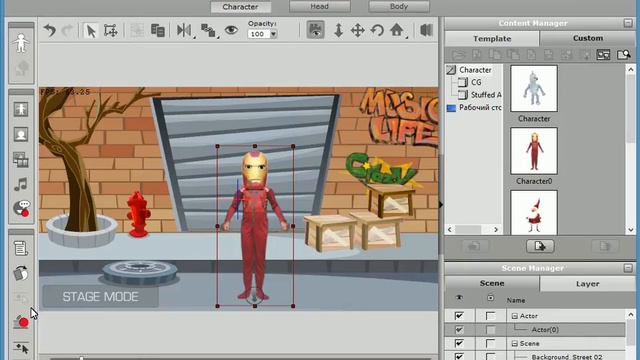Click the apply content button below thumbnails
640x360 pixels.
tap(540, 246)
